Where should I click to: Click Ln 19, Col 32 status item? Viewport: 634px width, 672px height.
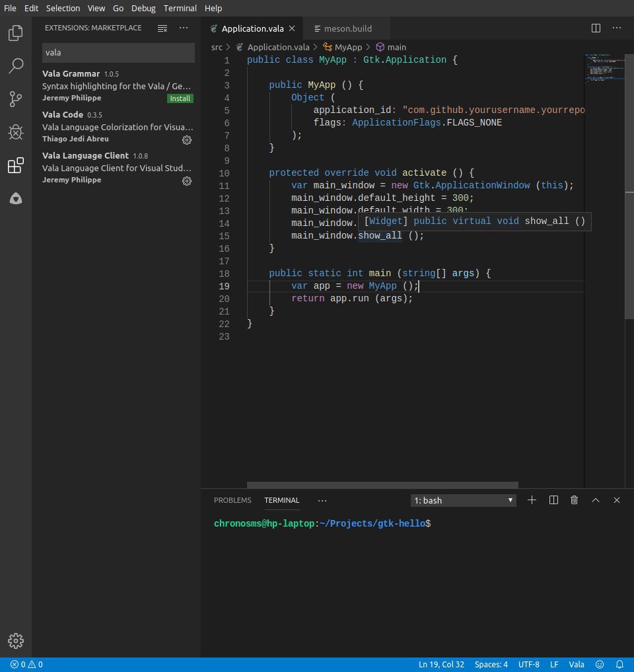(x=441, y=664)
